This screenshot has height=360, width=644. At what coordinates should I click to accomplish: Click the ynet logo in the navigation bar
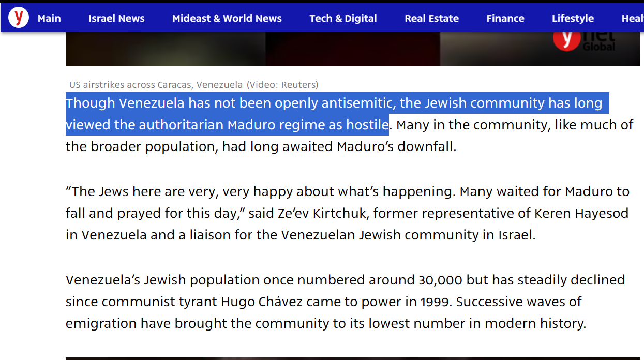19,18
